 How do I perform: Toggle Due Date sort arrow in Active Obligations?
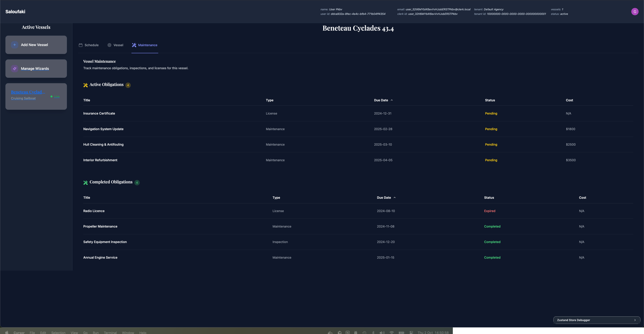tap(392, 100)
